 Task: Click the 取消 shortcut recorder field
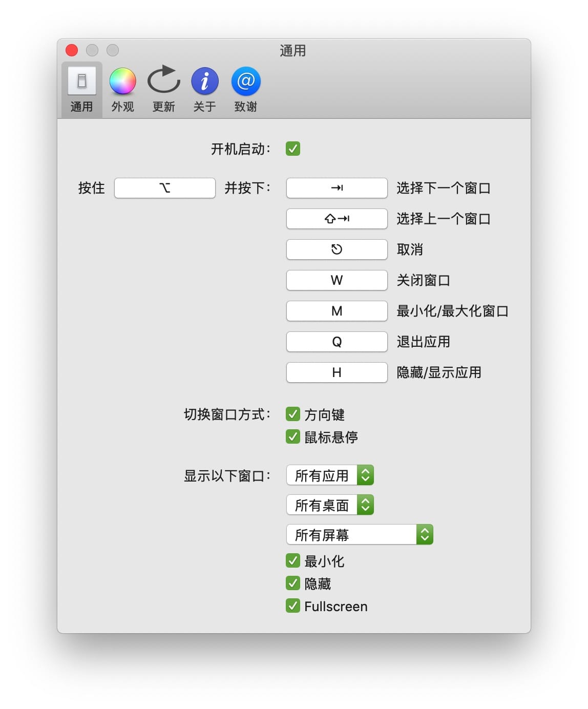pos(337,249)
